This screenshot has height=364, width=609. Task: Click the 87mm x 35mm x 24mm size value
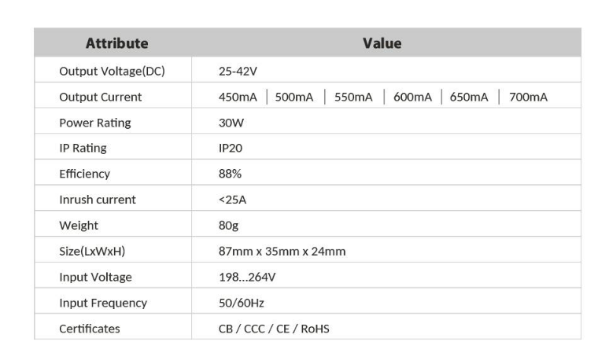pyautogui.click(x=282, y=252)
